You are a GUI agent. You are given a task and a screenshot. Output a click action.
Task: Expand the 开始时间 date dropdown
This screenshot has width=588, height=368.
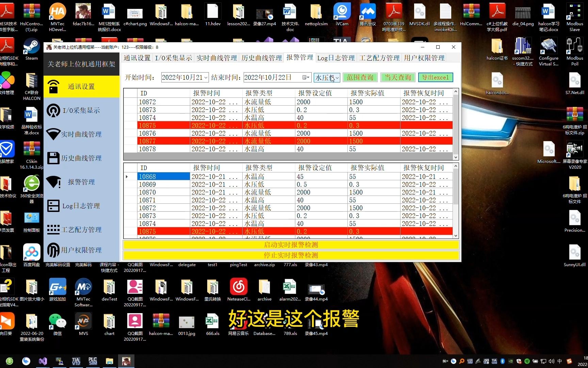(x=206, y=78)
